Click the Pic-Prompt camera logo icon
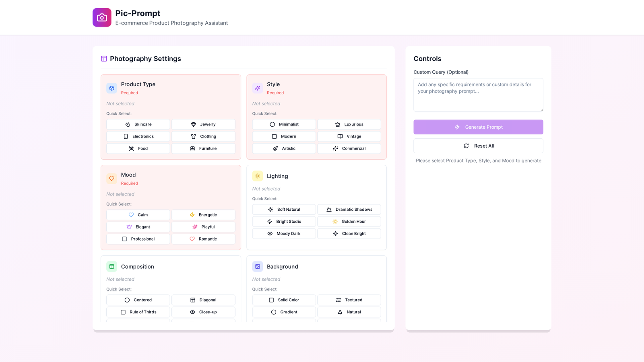 pyautogui.click(x=102, y=18)
